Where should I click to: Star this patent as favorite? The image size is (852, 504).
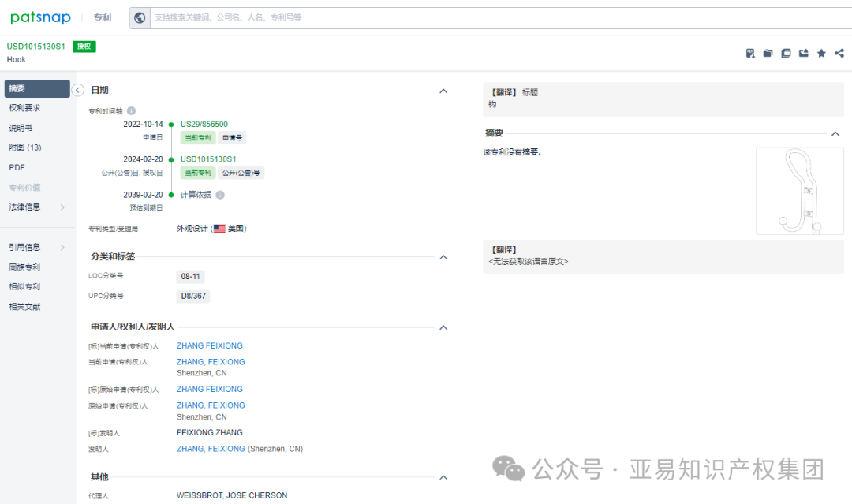(x=821, y=53)
